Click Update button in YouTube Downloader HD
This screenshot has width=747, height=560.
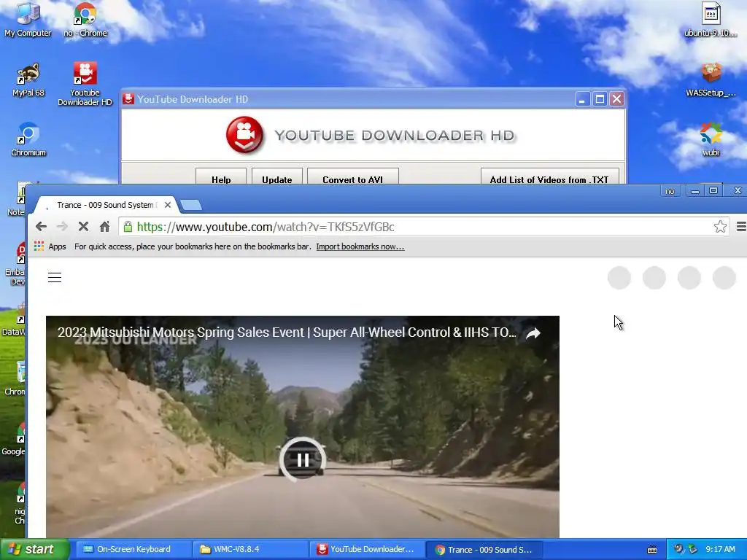click(x=276, y=176)
